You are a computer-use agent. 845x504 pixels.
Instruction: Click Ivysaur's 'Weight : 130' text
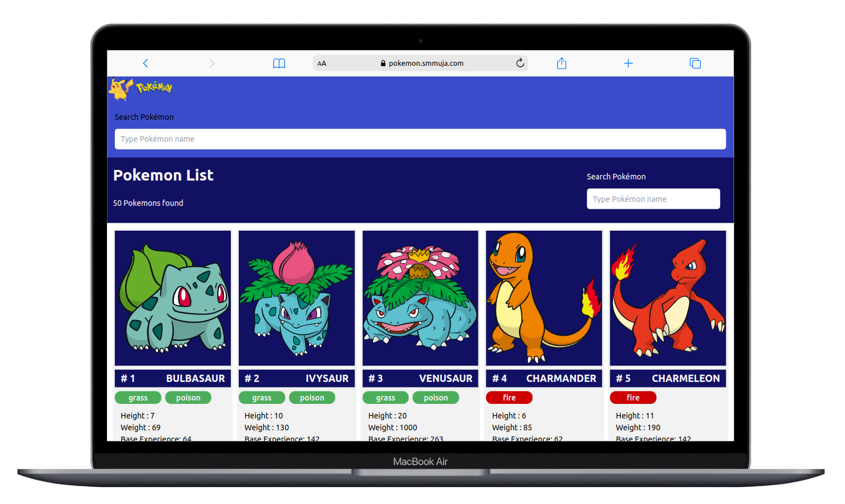267,427
